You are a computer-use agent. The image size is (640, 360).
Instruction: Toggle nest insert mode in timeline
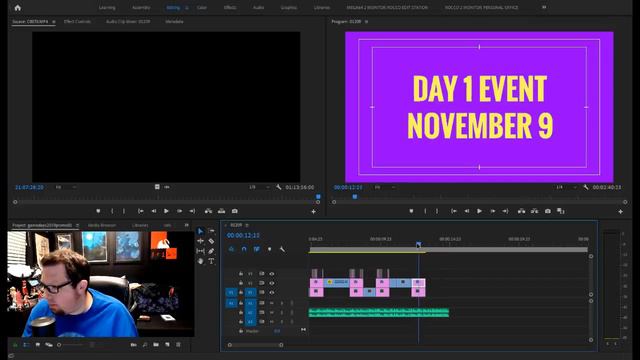(x=231, y=249)
